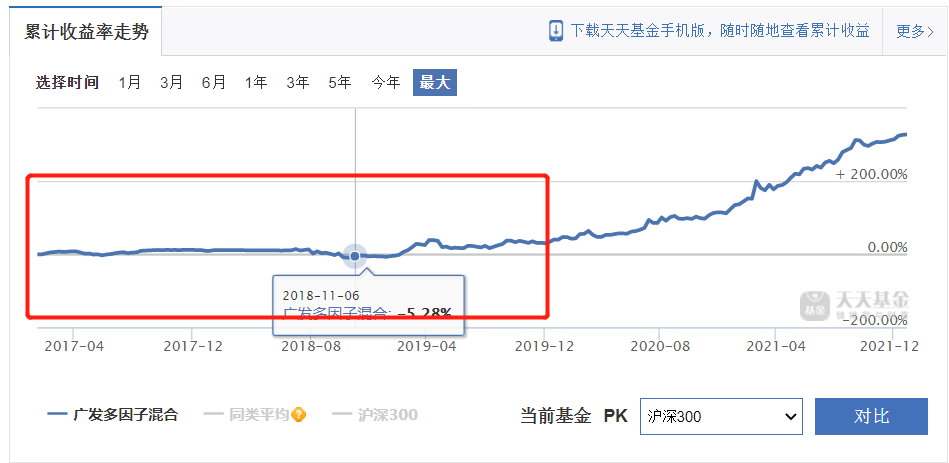Click the 对比 button
Image resolution: width=949 pixels, height=463 pixels.
click(872, 416)
